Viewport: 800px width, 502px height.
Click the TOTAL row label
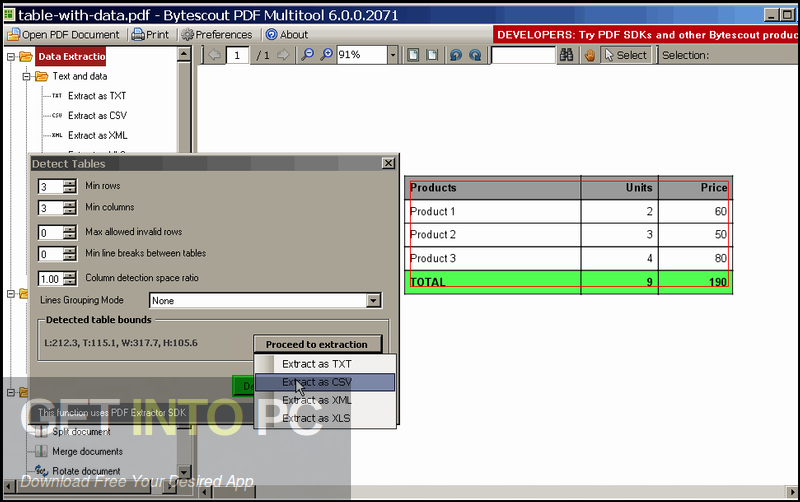pos(428,282)
